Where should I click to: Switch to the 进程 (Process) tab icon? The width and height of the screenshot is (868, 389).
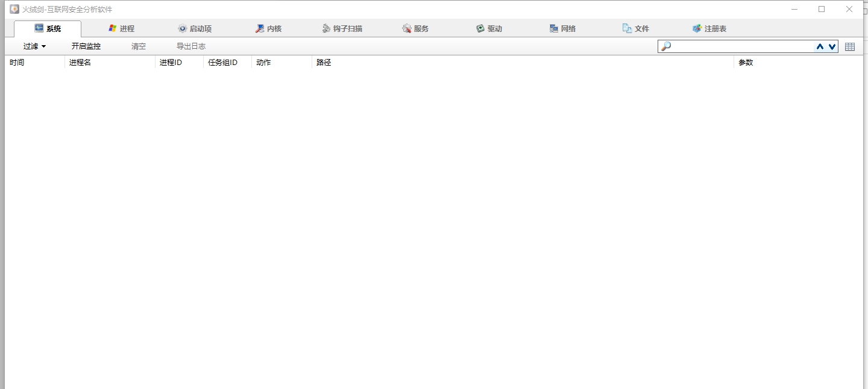(112, 28)
